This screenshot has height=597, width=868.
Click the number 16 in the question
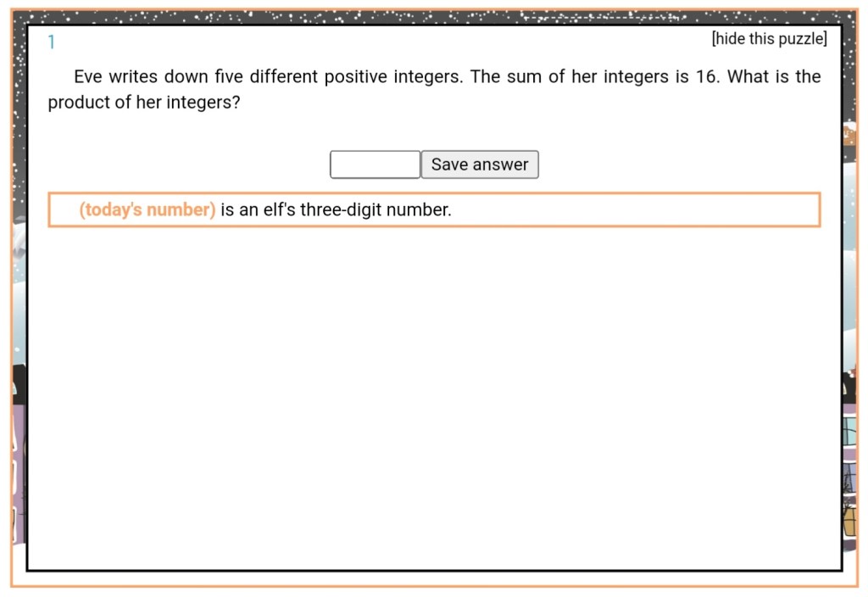coord(706,77)
